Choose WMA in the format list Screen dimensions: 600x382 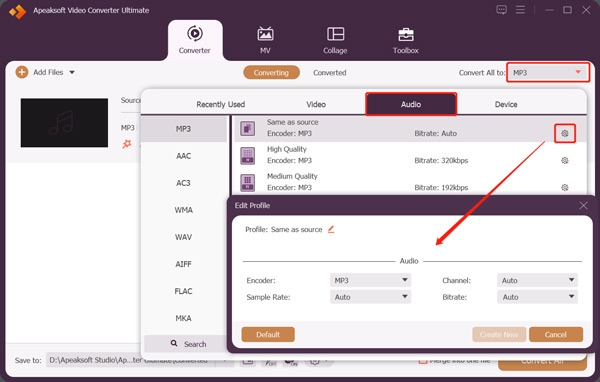click(x=184, y=210)
